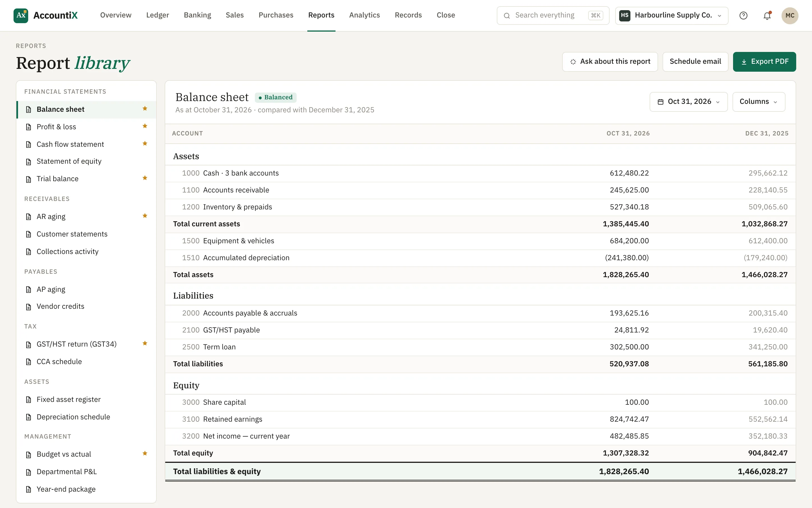Switch to the Ledger tab
Viewport: 812px width, 508px height.
click(157, 15)
